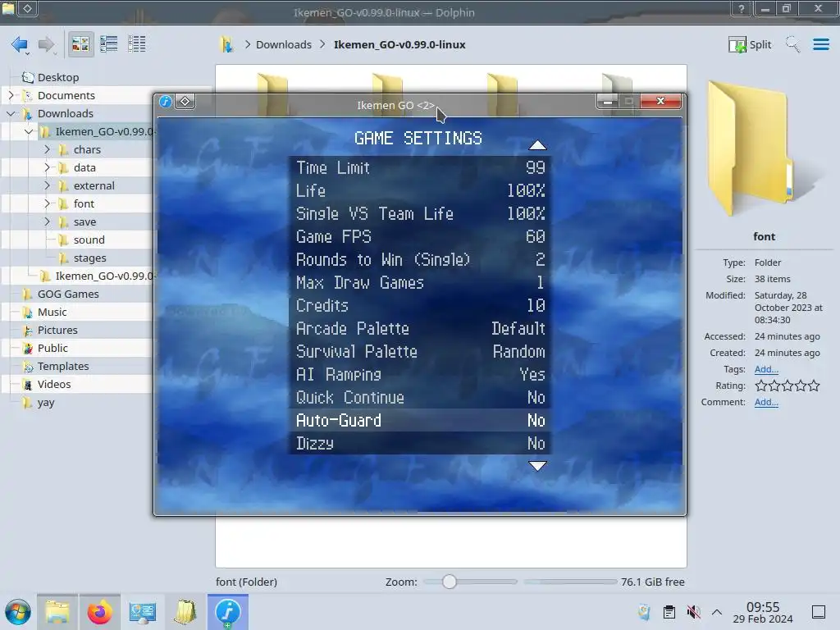The image size is (840, 630).
Task: Go forward in Dolphin navigation
Action: pyautogui.click(x=47, y=44)
